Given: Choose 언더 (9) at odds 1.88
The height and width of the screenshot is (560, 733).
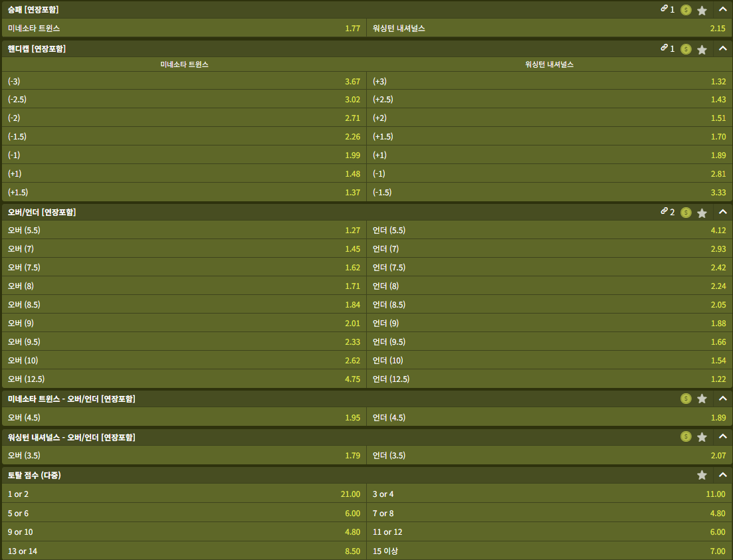Looking at the screenshot, I should (x=550, y=323).
